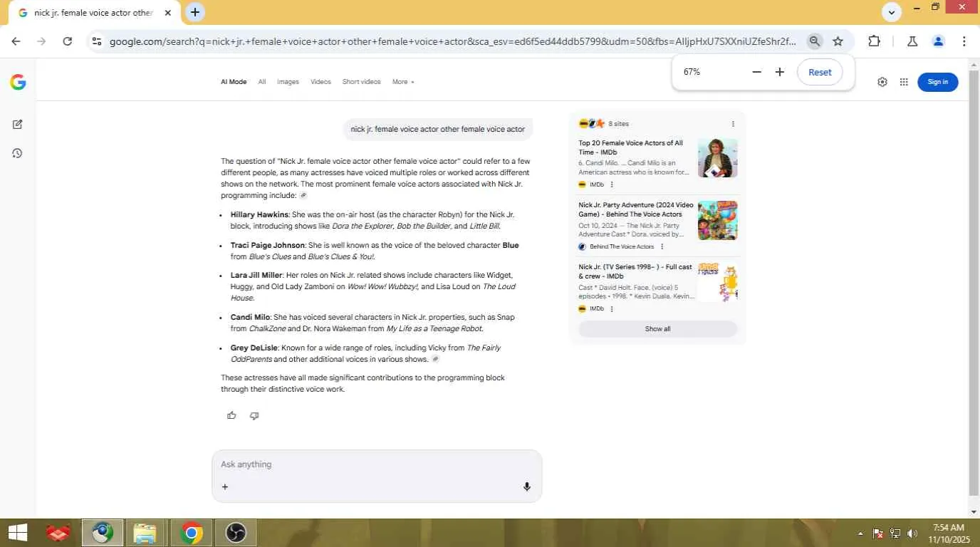Screen dimensions: 980x547
Task: Open the OBS Studio taskbar icon
Action: pos(236,533)
